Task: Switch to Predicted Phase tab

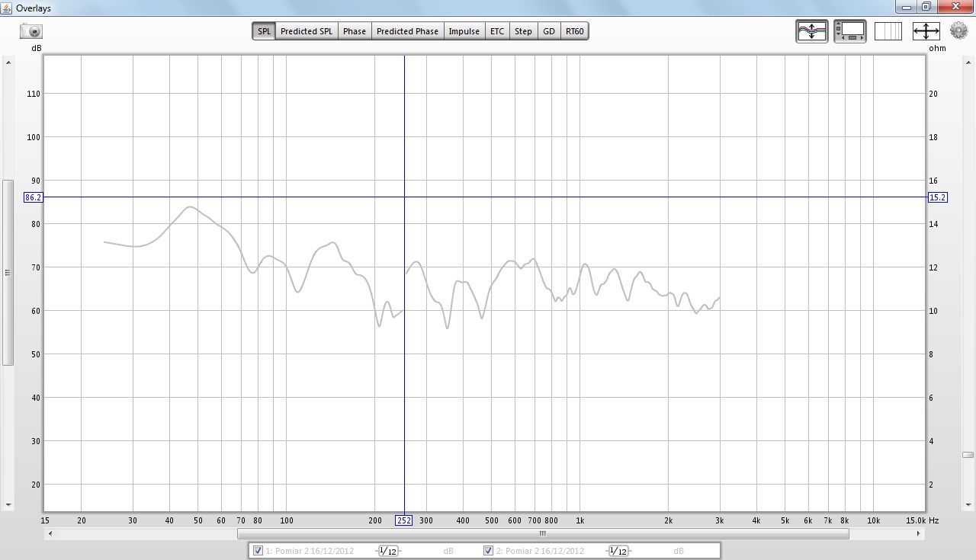Action: point(407,31)
